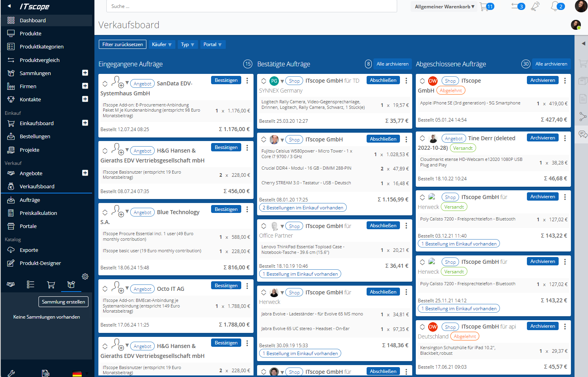Archive the Apple iPhone SE order
The height and width of the screenshot is (377, 588).
click(543, 80)
